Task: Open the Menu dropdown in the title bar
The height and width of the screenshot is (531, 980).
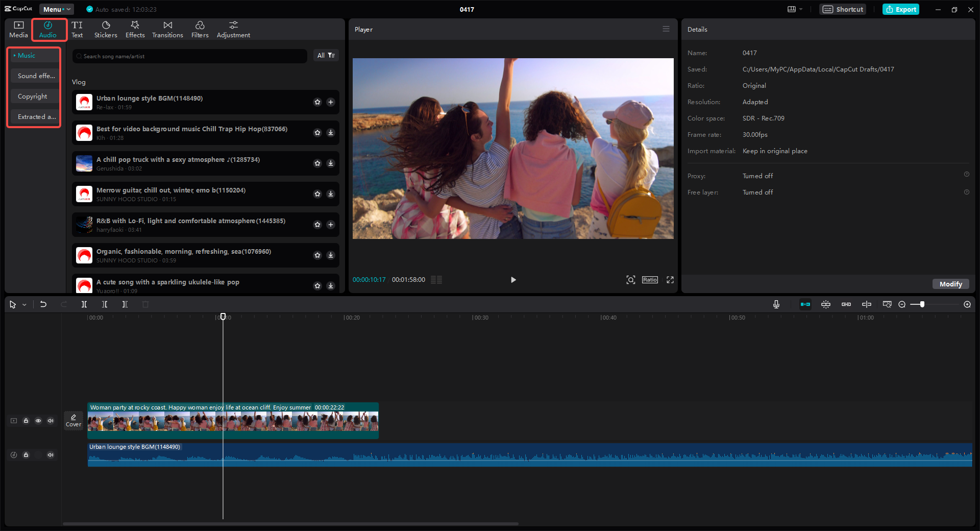Action: 56,9
